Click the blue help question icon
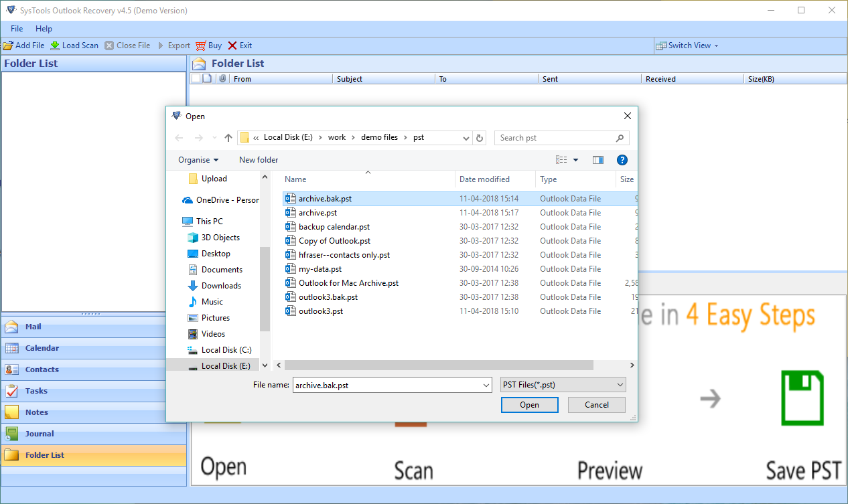The image size is (848, 504). click(622, 160)
